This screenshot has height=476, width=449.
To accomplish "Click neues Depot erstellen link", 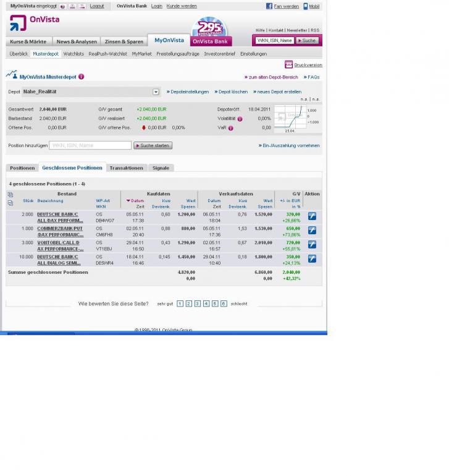I will (277, 91).
